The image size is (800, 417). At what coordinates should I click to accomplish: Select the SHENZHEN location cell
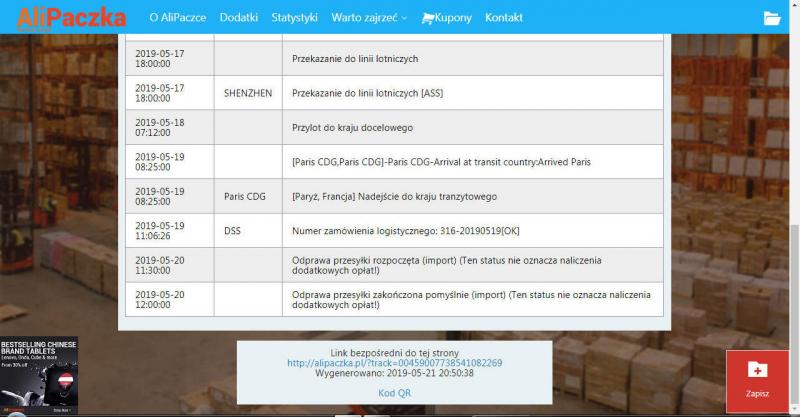[x=248, y=93]
